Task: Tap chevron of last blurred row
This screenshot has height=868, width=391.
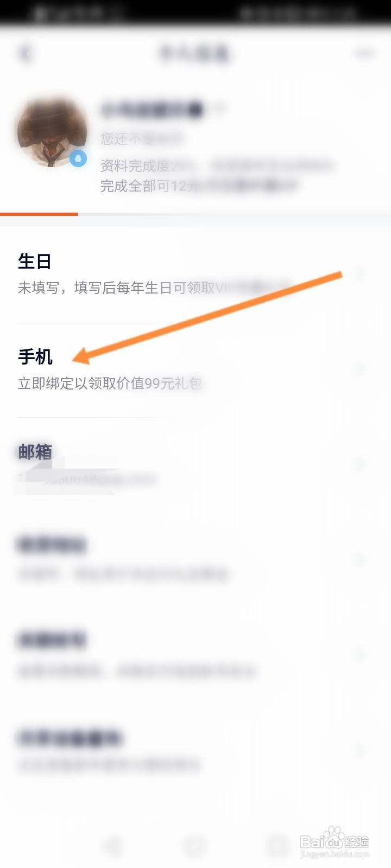Action: (x=361, y=751)
